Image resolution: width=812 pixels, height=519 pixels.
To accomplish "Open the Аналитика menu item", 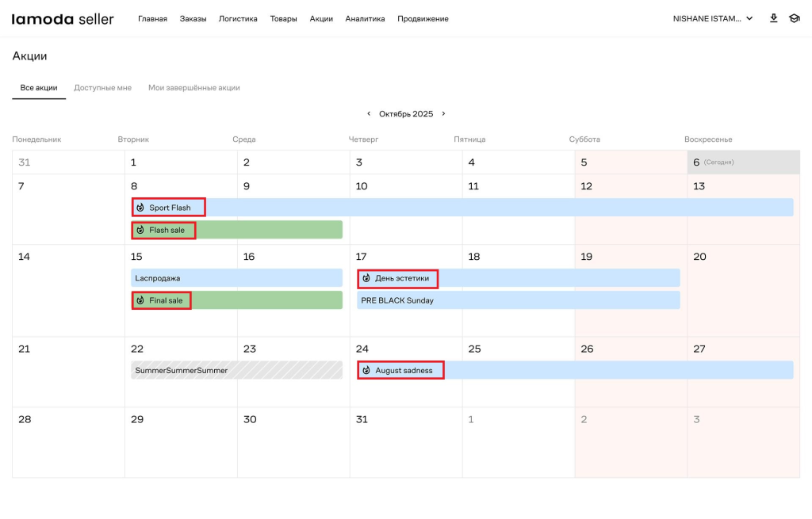I will click(x=365, y=19).
